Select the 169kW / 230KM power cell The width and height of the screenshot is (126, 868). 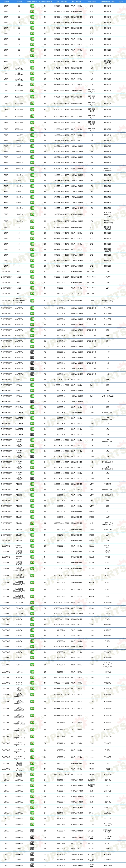76,346
